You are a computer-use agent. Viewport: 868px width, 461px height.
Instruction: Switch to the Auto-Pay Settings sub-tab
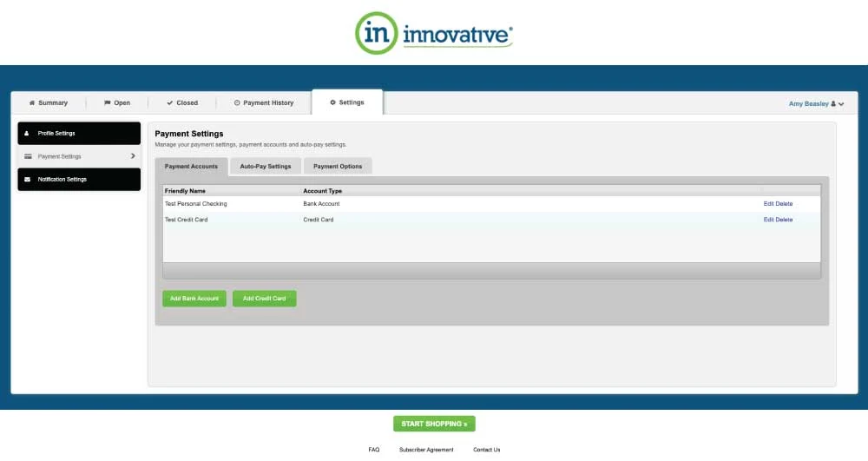point(265,167)
